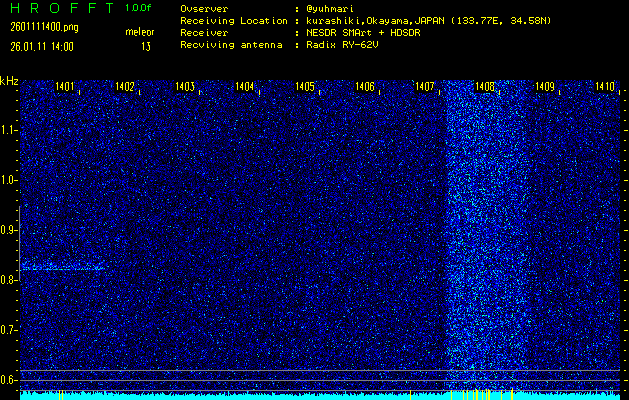This screenshot has width=629, height=400.
Task: Click the file name 2601111400.png
Action: coord(44,27)
